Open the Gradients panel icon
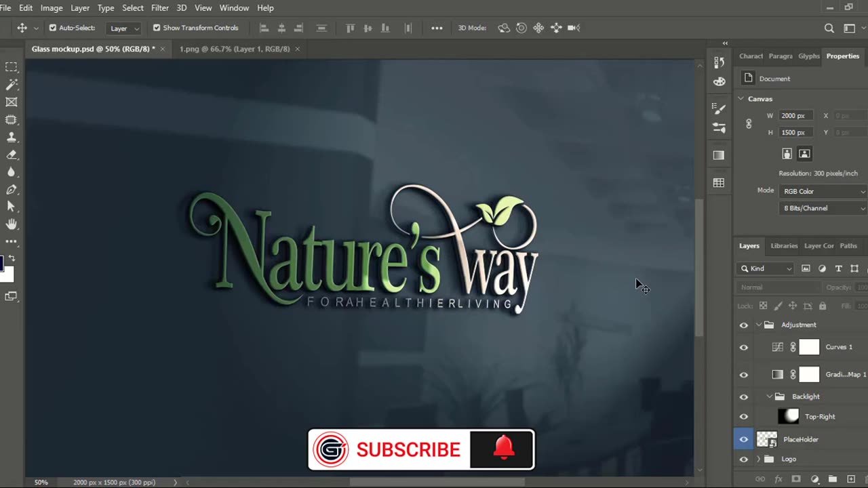Viewport: 868px width, 488px height. (x=719, y=155)
